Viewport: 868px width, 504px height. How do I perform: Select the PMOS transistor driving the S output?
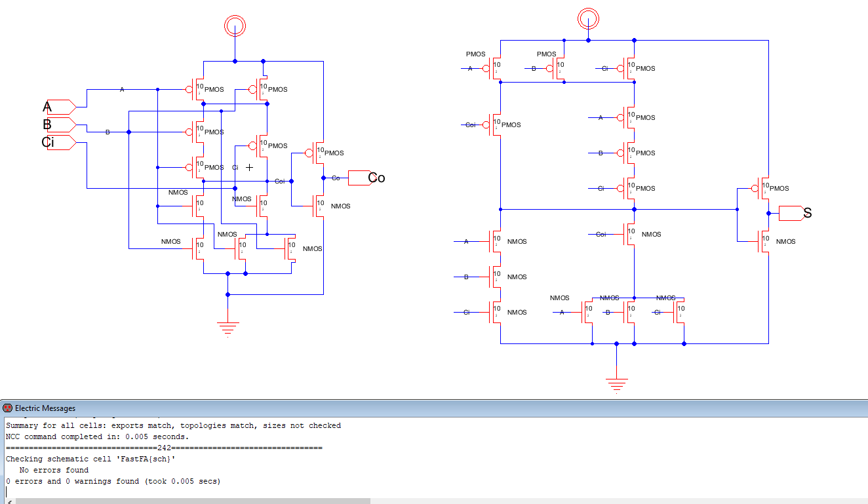point(764,189)
